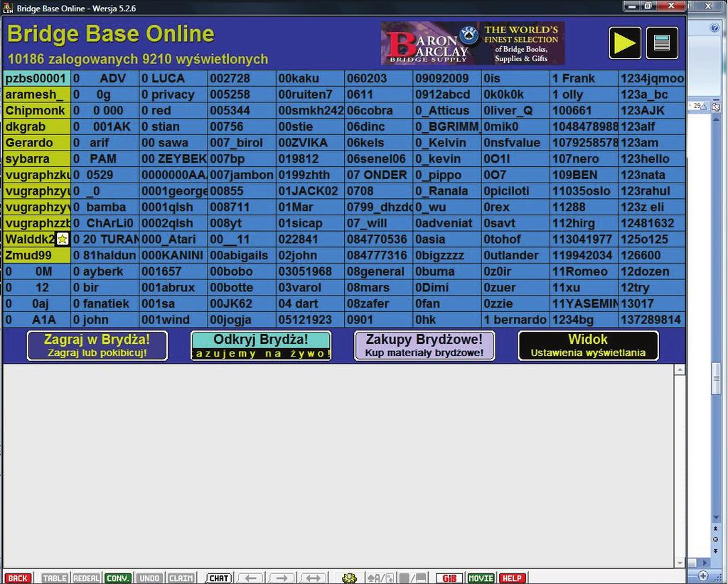Select user pzbs00001 in the list
The height and width of the screenshot is (584, 728).
click(37, 78)
